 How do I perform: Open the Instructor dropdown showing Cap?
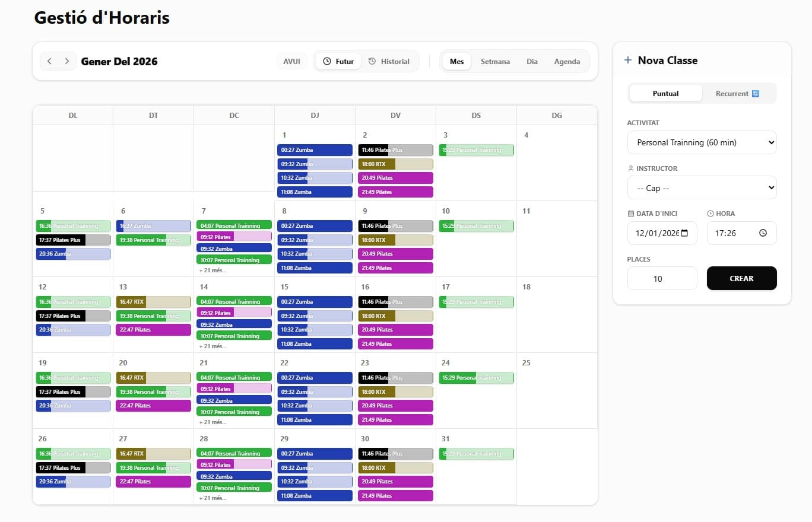[702, 187]
